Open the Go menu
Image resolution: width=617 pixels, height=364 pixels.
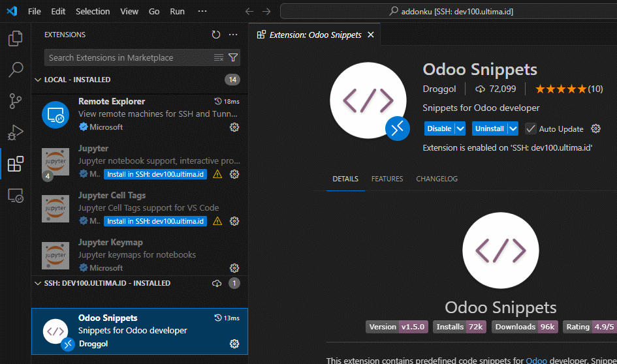154,11
